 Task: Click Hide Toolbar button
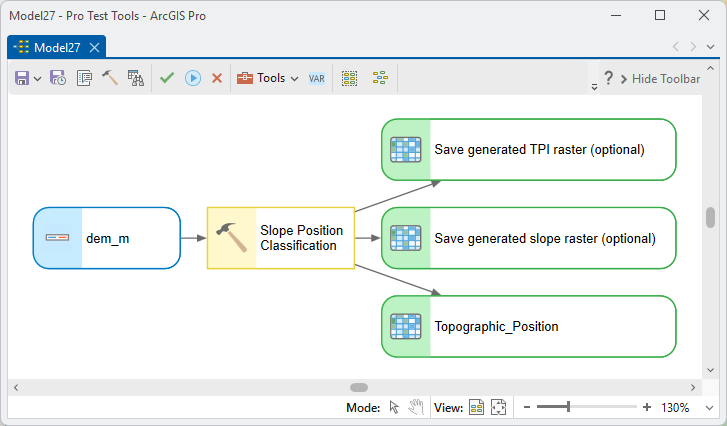[x=660, y=79]
